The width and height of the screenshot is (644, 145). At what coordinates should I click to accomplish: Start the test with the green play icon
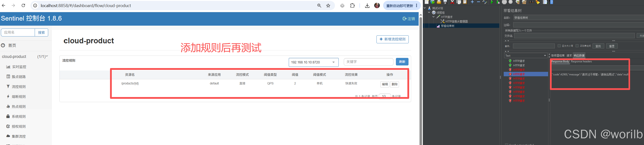[492, 2]
